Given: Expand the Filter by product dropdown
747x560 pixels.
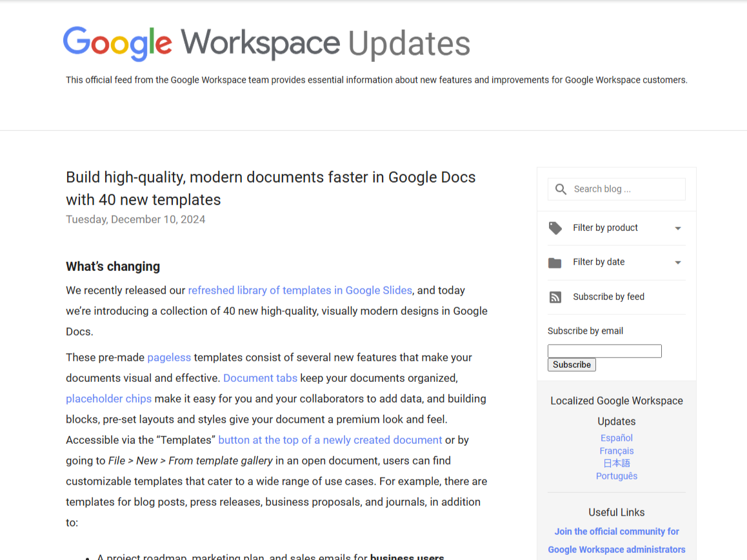Looking at the screenshot, I should click(605, 228).
